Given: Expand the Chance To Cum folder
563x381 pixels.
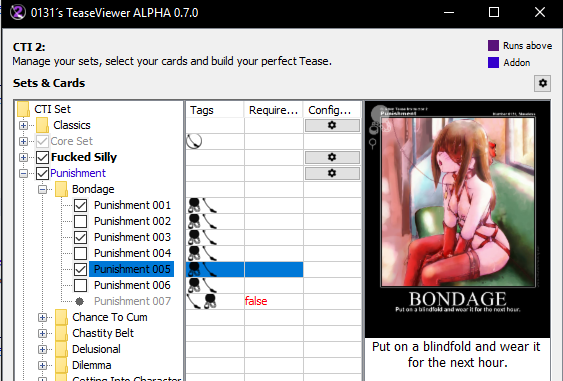Looking at the screenshot, I should [42, 317].
